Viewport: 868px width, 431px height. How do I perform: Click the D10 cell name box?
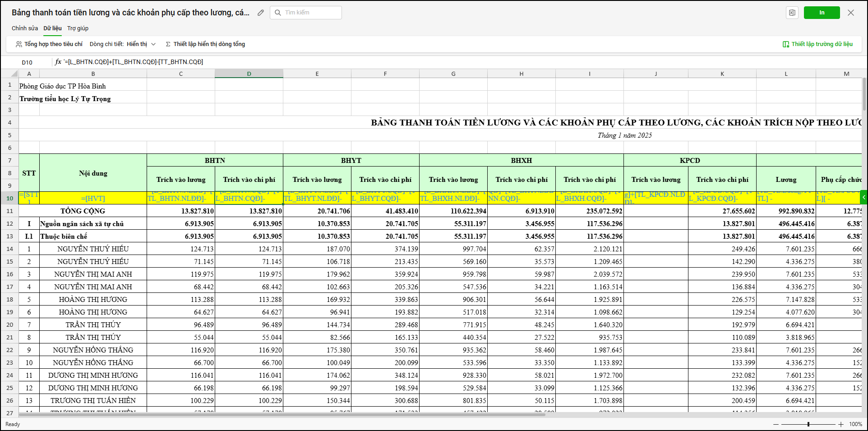pos(27,62)
